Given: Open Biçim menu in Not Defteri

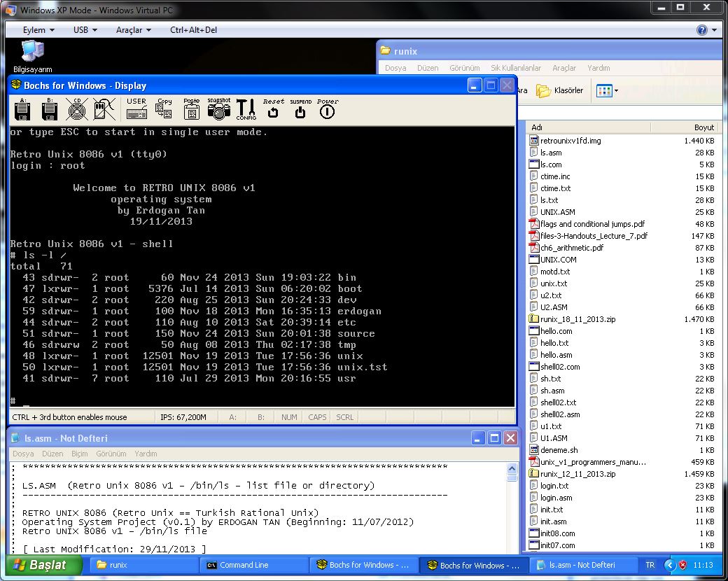Looking at the screenshot, I should tap(79, 454).
